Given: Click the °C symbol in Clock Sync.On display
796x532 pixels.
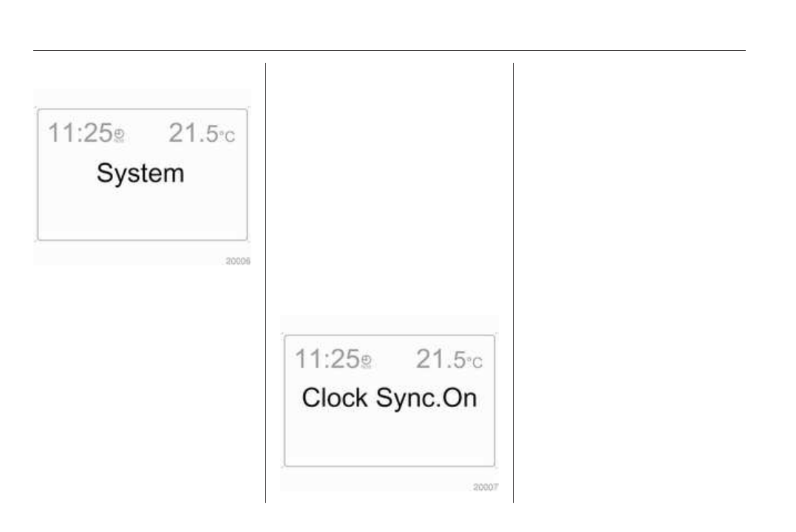Looking at the screenshot, I should pyautogui.click(x=474, y=362).
